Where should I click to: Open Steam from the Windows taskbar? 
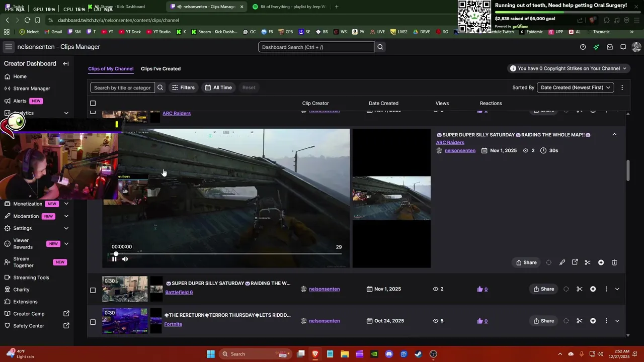(418, 354)
